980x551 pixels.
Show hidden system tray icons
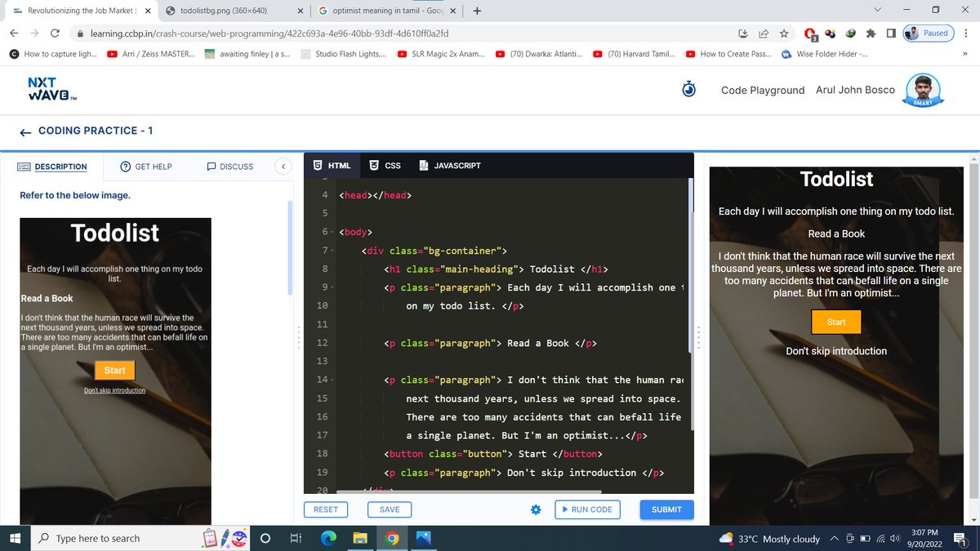point(835,539)
